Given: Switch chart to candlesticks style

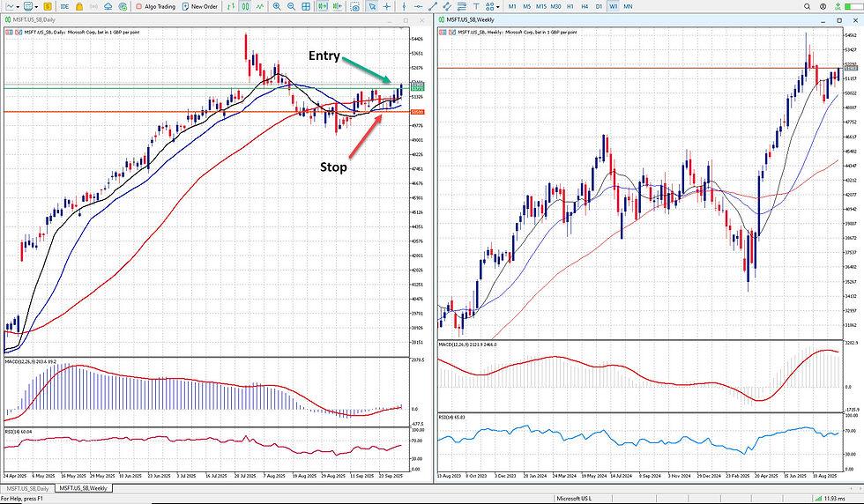Looking at the screenshot, I should 245,7.
